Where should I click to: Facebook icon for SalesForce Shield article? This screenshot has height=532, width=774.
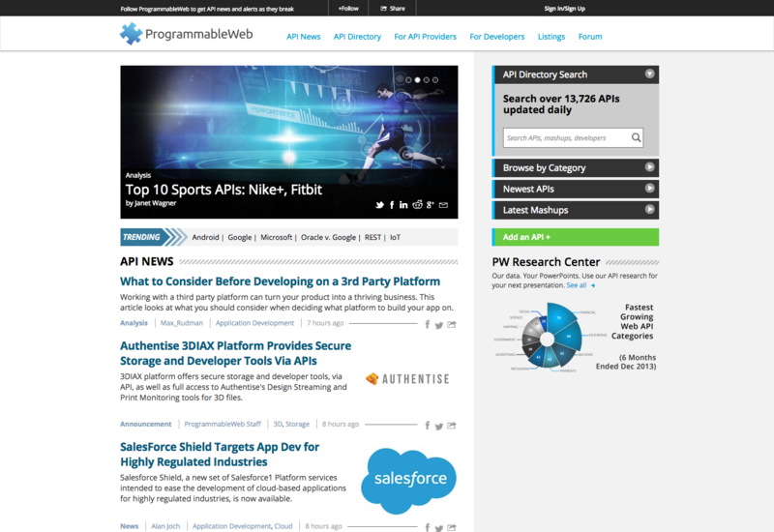pos(428,527)
